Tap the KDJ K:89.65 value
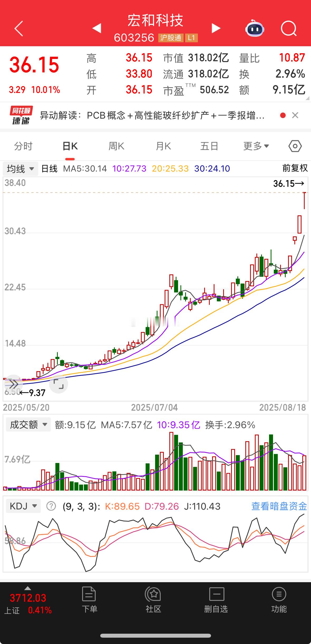 [x=122, y=506]
